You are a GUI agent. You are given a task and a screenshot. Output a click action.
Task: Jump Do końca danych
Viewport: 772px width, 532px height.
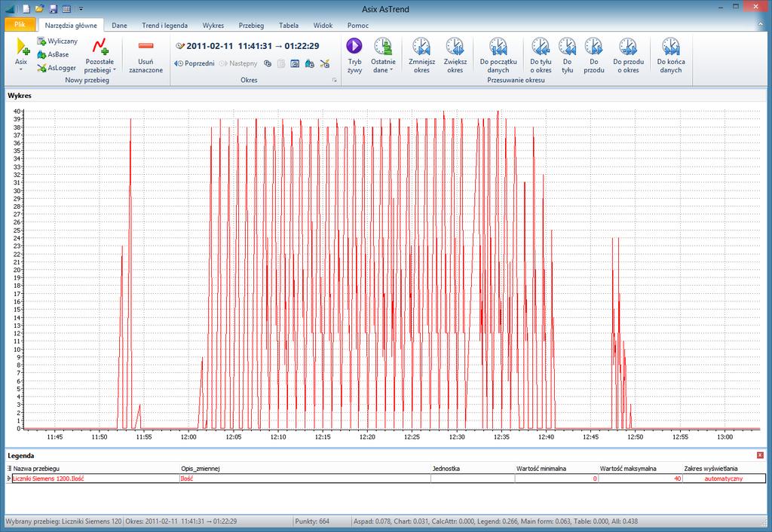(670, 55)
